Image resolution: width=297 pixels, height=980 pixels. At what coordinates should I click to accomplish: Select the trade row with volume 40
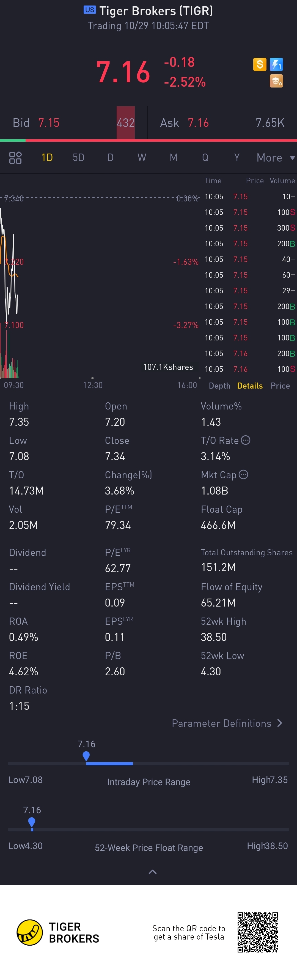[249, 260]
